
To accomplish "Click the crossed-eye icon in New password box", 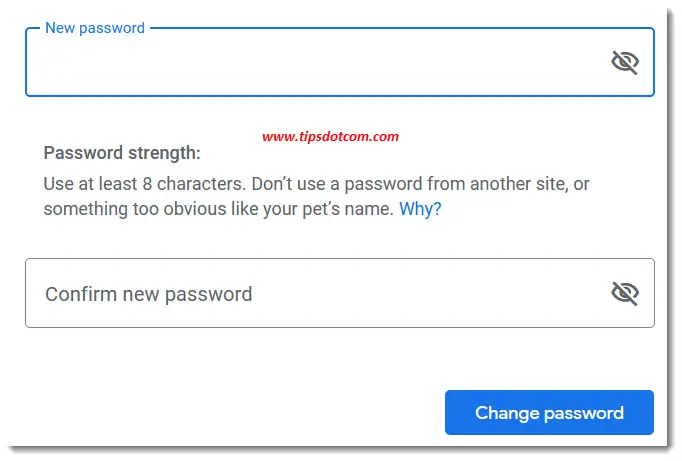I will tap(625, 62).
